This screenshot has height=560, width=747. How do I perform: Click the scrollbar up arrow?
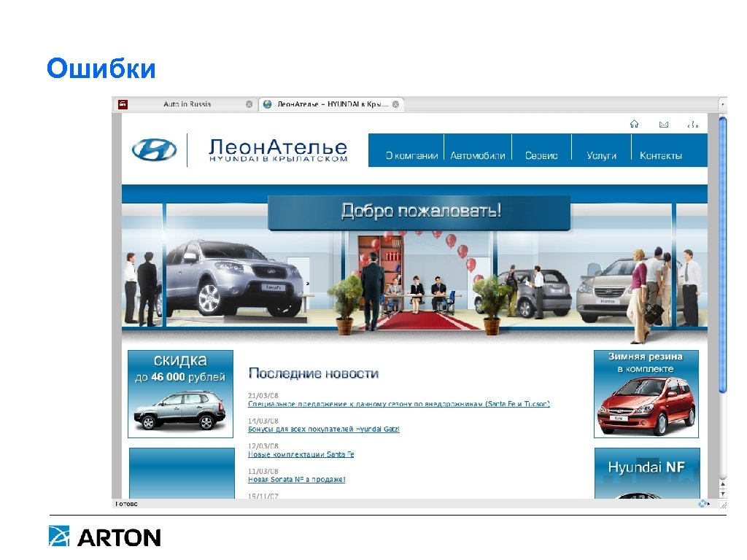(722, 484)
